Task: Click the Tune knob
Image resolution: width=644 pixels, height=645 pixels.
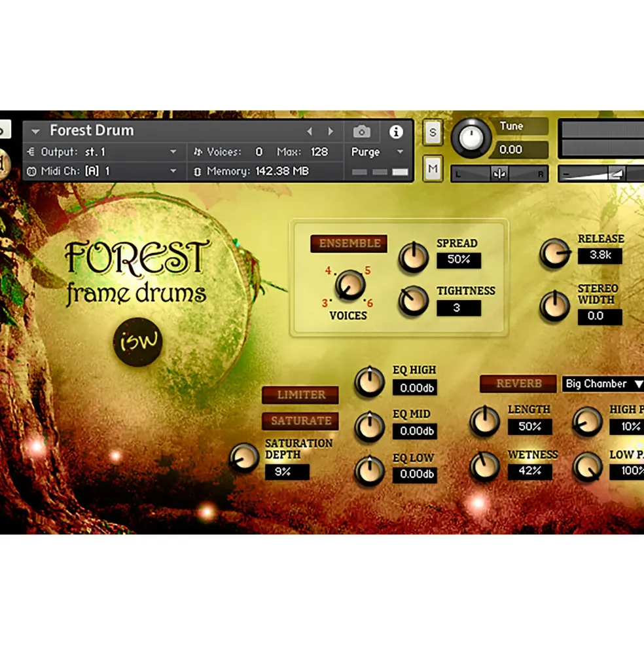Action: pyautogui.click(x=471, y=138)
